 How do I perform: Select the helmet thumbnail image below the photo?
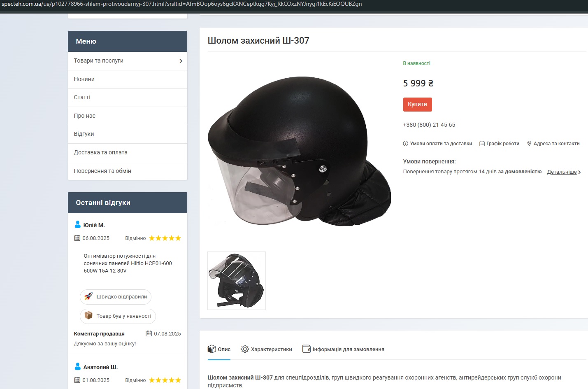click(x=237, y=281)
